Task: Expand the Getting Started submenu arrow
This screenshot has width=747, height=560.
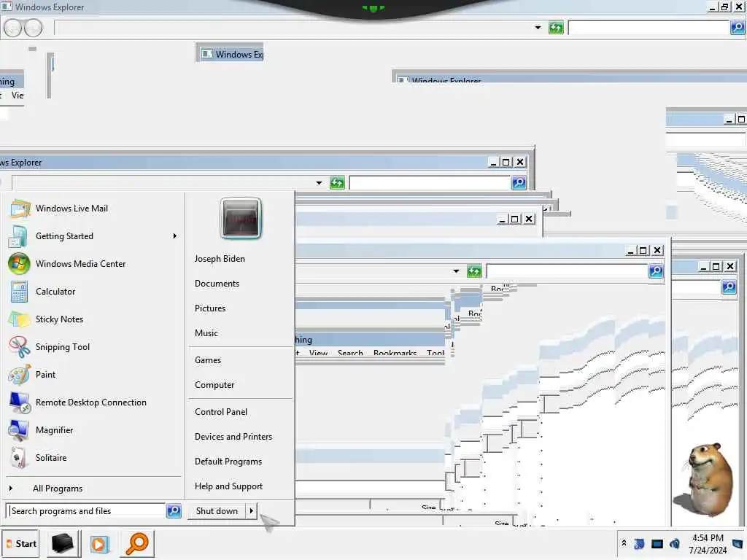Action: point(175,236)
